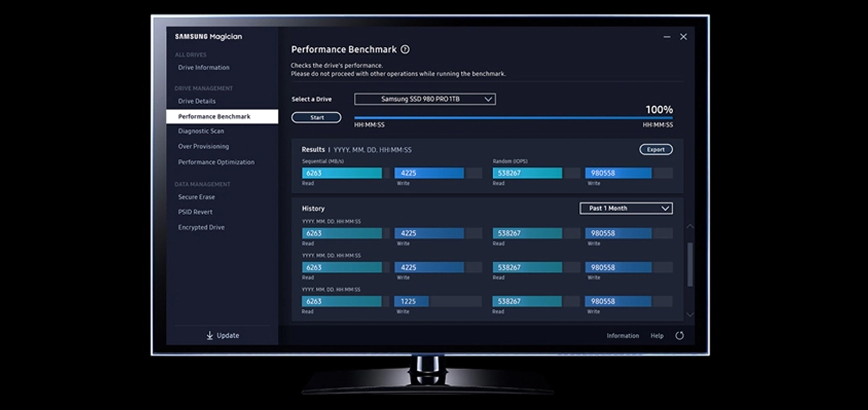Click the Sequential (MB/s) label
Screen dimensions: 868x410
pyautogui.click(x=322, y=162)
